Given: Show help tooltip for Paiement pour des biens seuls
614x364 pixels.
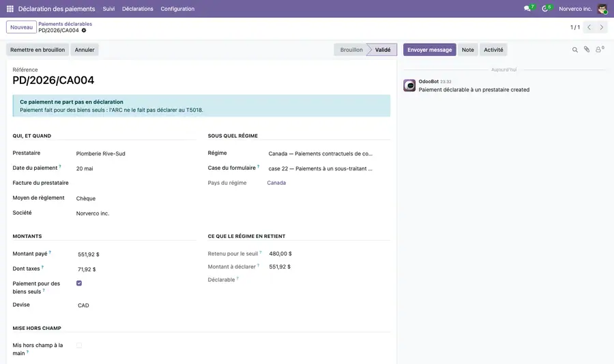Looking at the screenshot, I should [x=44, y=290].
